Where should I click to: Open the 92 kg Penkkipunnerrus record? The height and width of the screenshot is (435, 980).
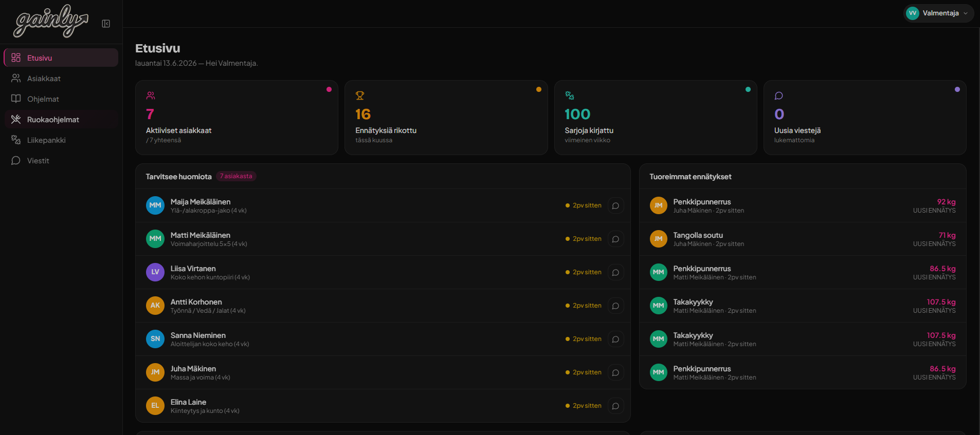[x=803, y=205]
